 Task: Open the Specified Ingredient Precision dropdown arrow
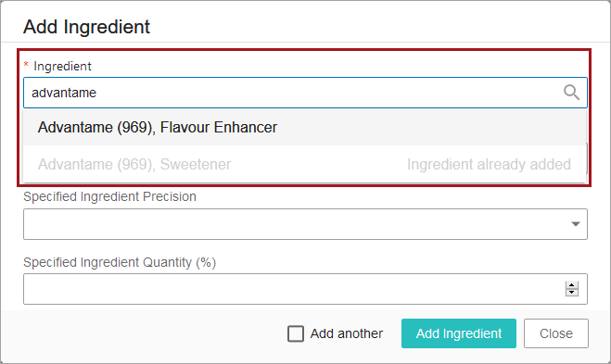(575, 224)
